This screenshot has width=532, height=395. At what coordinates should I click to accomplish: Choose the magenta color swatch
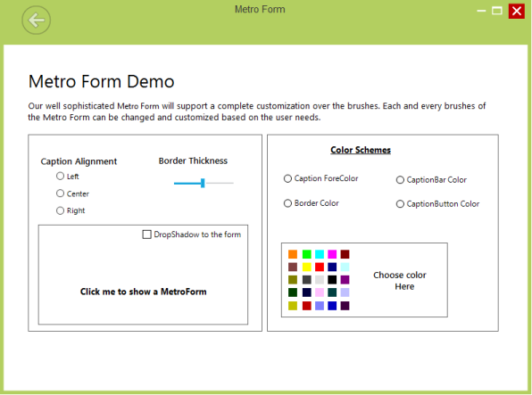(x=332, y=254)
